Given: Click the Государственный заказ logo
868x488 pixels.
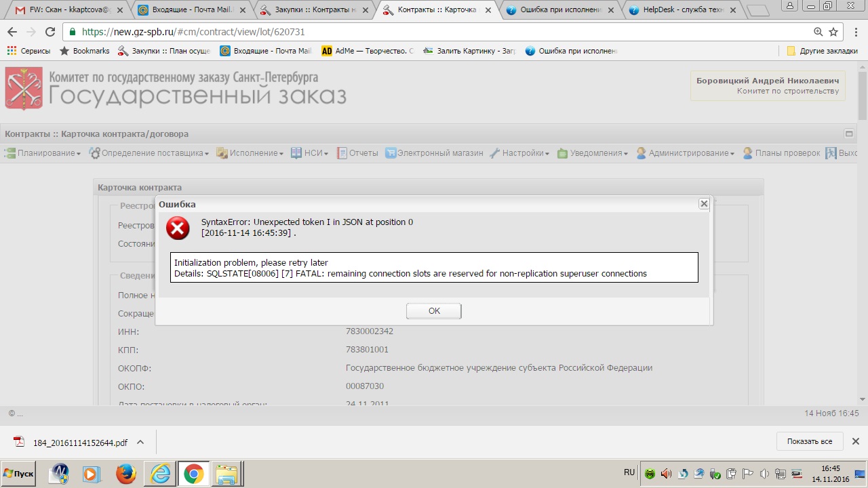Looking at the screenshot, I should click(x=176, y=89).
